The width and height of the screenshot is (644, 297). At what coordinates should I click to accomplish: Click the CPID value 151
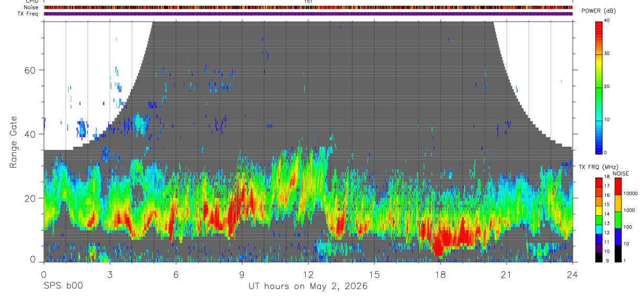[308, 2]
